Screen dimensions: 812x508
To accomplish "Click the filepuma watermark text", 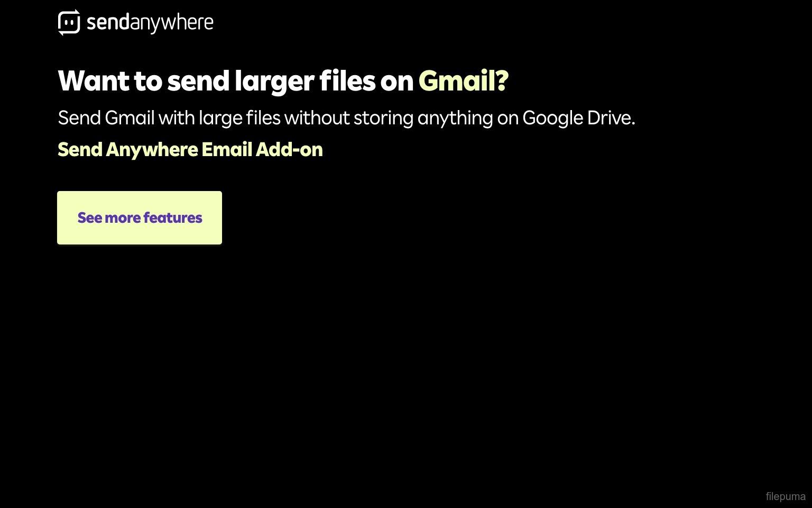I will tap(786, 496).
